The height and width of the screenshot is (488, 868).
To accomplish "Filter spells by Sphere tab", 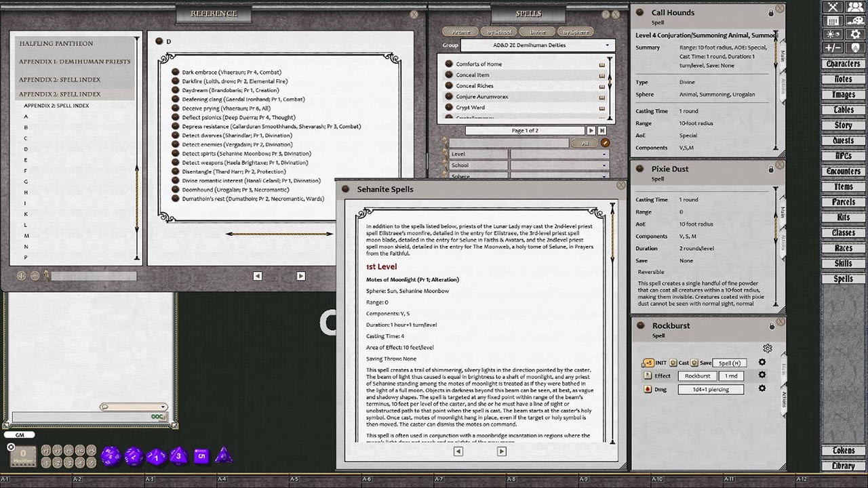I will [x=576, y=32].
